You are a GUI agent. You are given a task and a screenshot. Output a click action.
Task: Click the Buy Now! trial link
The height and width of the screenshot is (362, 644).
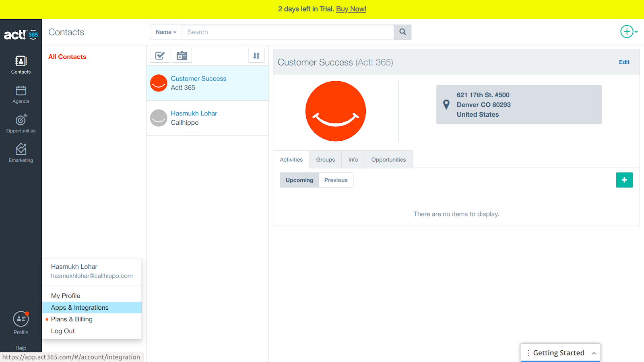(351, 9)
